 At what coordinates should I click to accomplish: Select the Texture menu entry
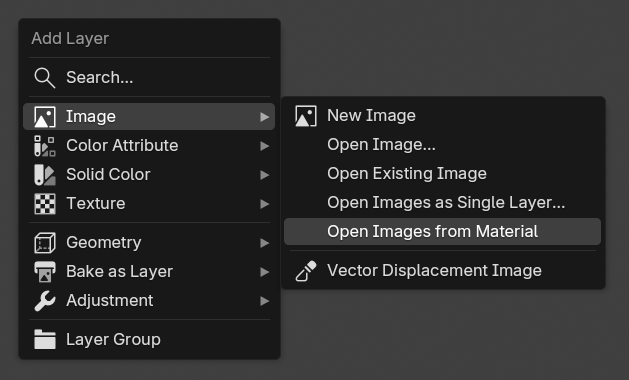click(149, 203)
